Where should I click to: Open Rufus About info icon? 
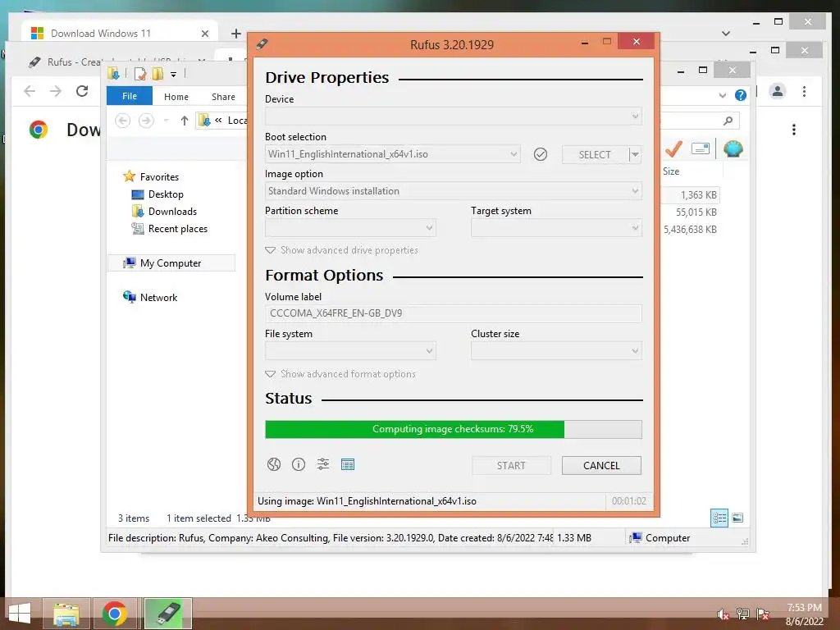tap(299, 464)
